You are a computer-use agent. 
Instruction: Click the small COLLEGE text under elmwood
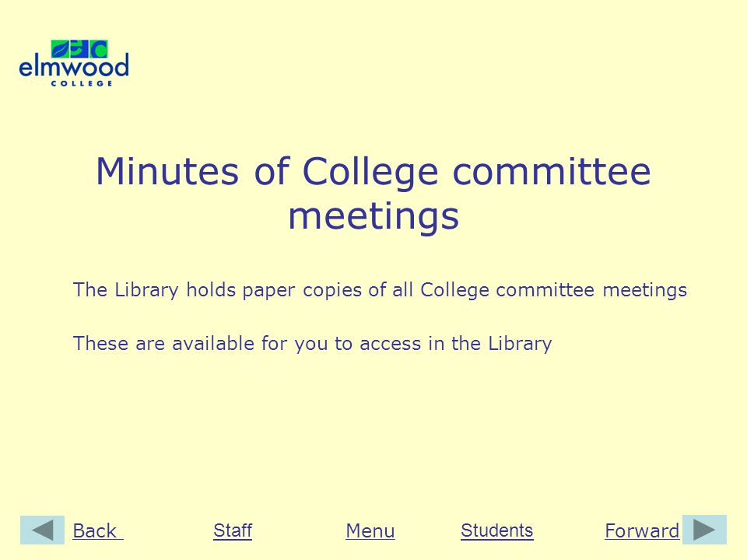coord(82,83)
